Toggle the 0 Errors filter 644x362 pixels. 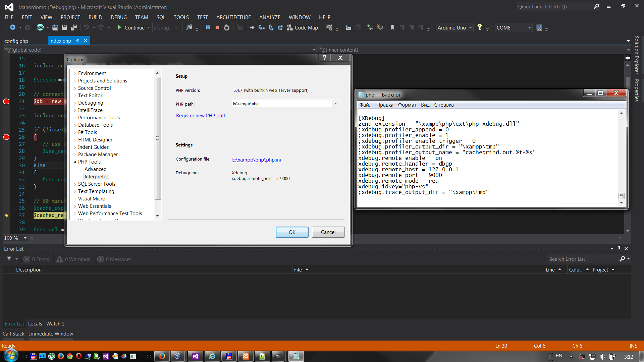[x=37, y=259]
